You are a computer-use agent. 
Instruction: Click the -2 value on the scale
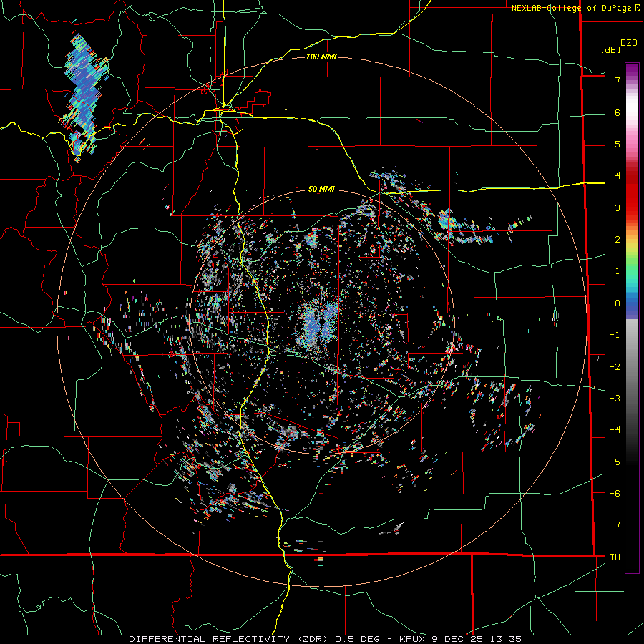[x=615, y=366]
